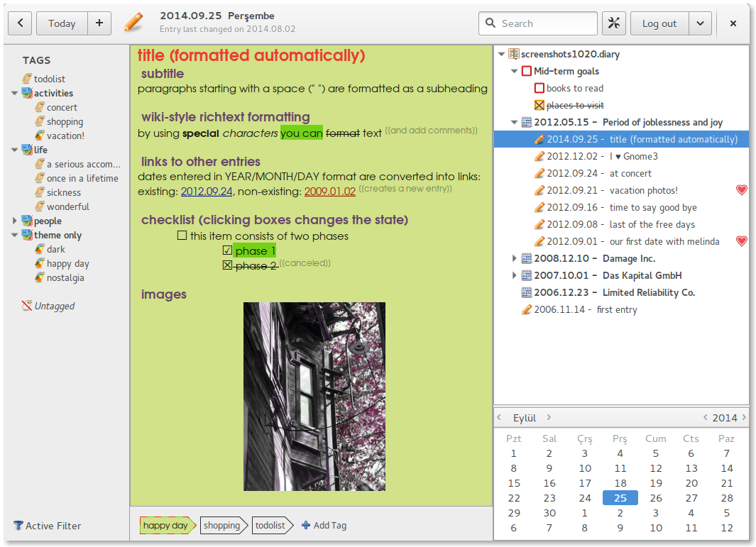
Task: Toggle the phase 1 checkbox
Action: point(228,250)
